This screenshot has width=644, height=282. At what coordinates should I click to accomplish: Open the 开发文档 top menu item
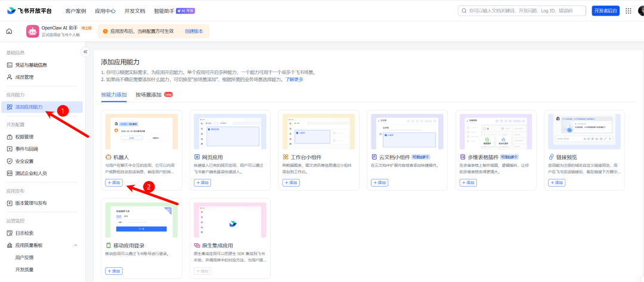135,11
